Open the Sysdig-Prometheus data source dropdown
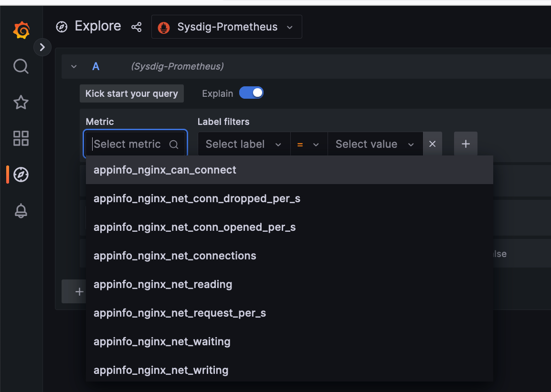Viewport: 551px width, 392px height. [x=227, y=27]
